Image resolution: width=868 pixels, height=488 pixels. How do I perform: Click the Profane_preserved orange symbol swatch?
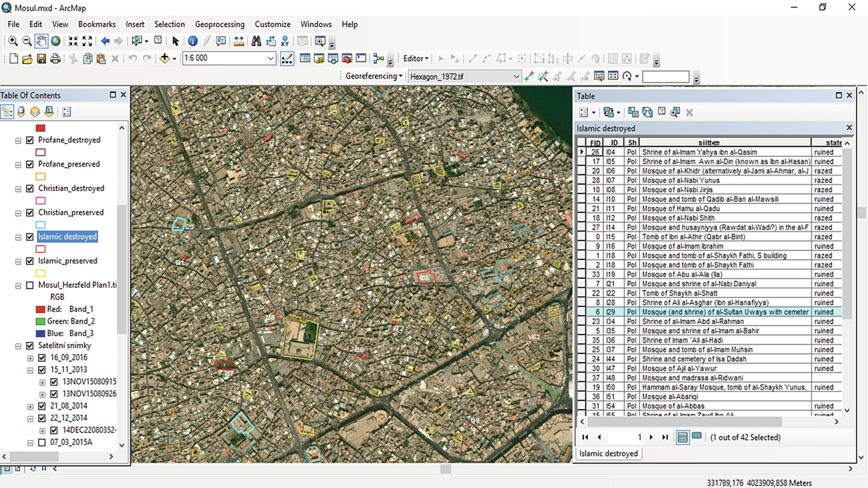pyautogui.click(x=41, y=176)
